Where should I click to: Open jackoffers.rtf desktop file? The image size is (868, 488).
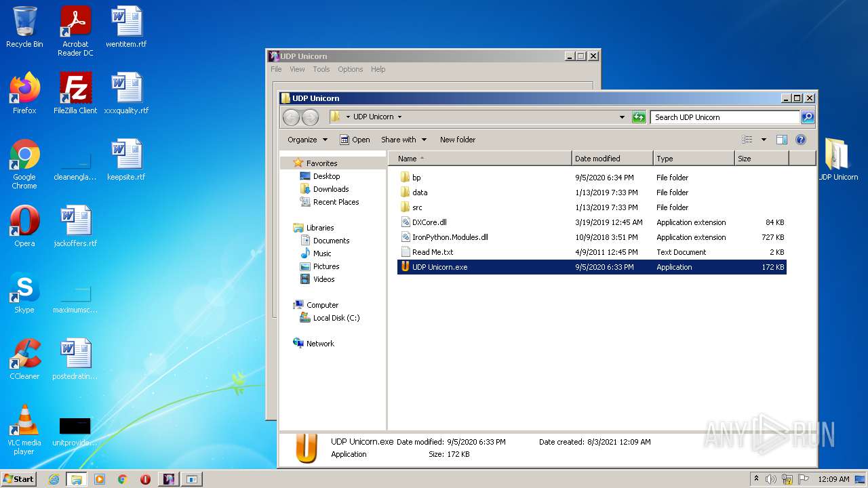click(x=75, y=226)
